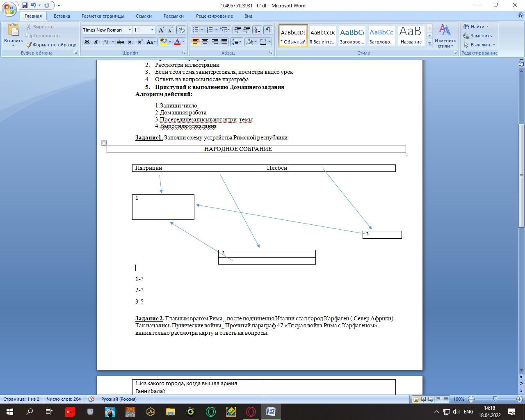Decrease the paragraph indent
This screenshot has width=525, height=420.
237,30
